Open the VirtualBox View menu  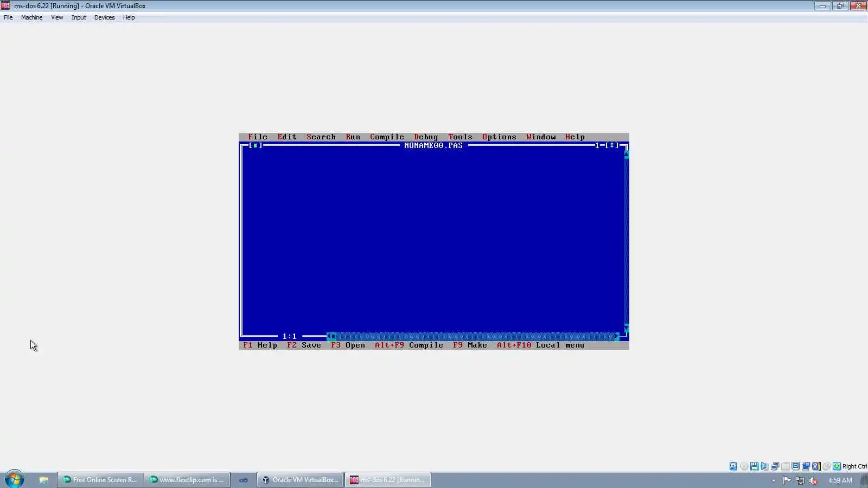click(57, 17)
